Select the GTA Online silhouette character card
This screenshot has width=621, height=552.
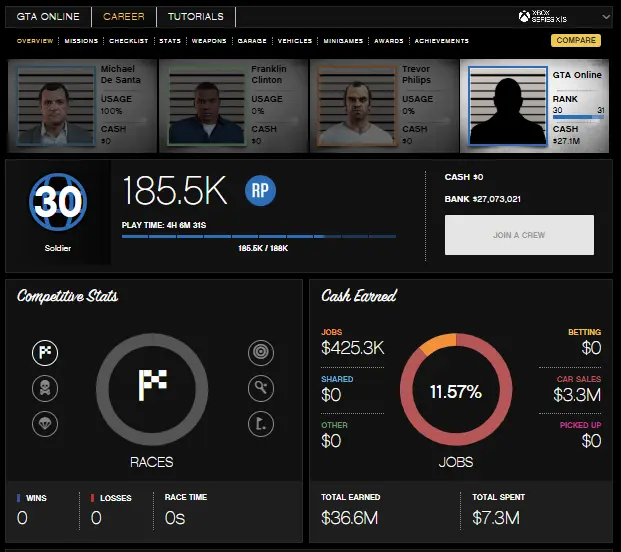tap(534, 106)
